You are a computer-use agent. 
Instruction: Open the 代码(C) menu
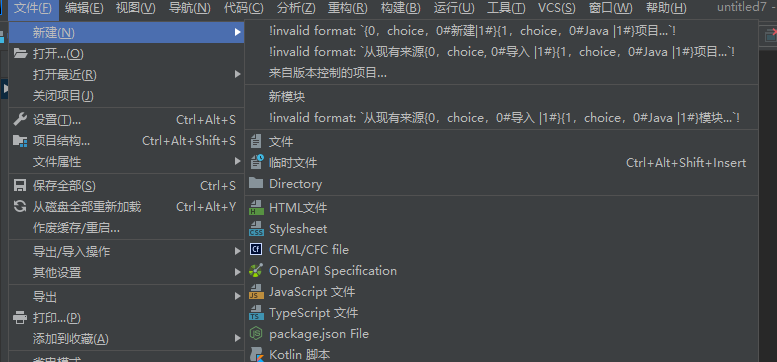pyautogui.click(x=243, y=8)
